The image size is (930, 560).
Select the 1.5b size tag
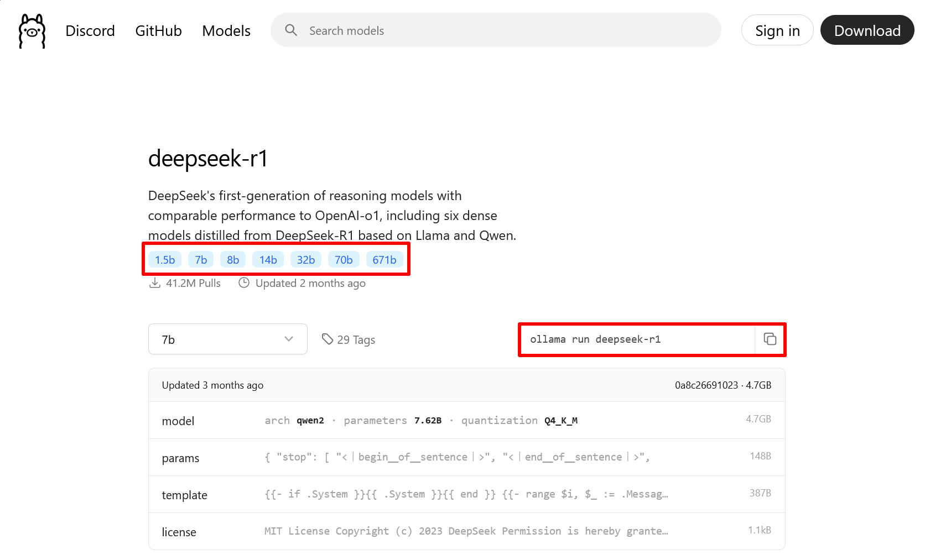point(165,259)
